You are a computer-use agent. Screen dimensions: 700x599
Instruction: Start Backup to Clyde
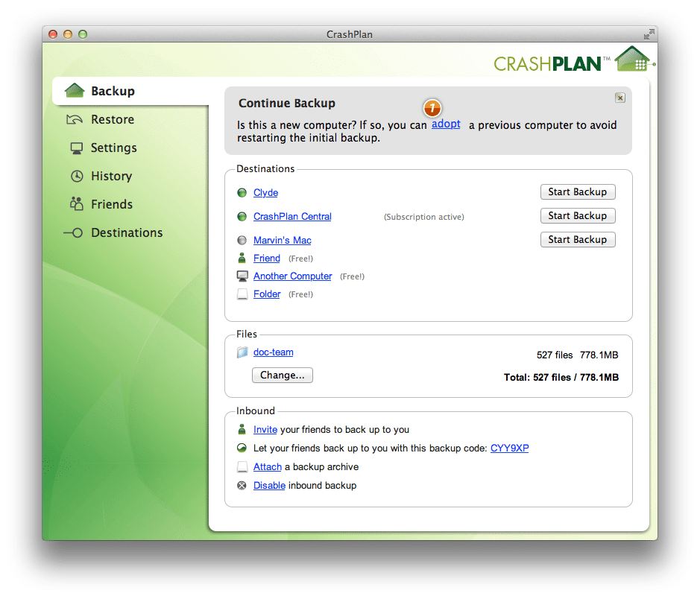click(578, 191)
